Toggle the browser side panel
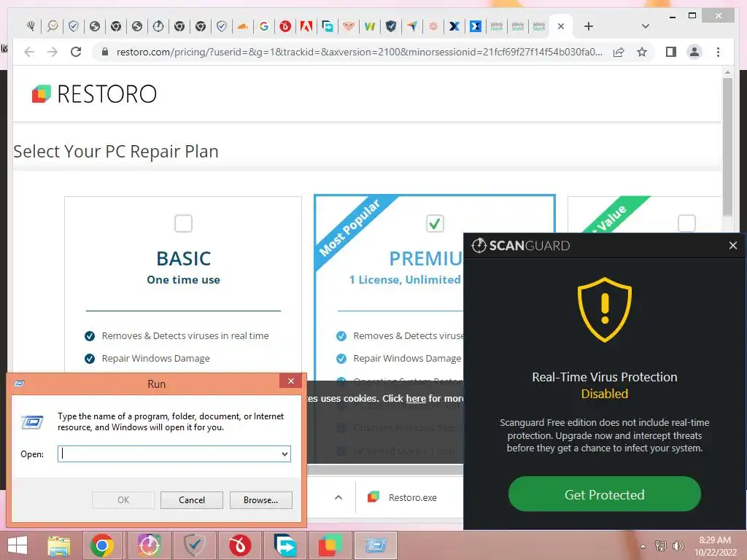 click(x=671, y=52)
